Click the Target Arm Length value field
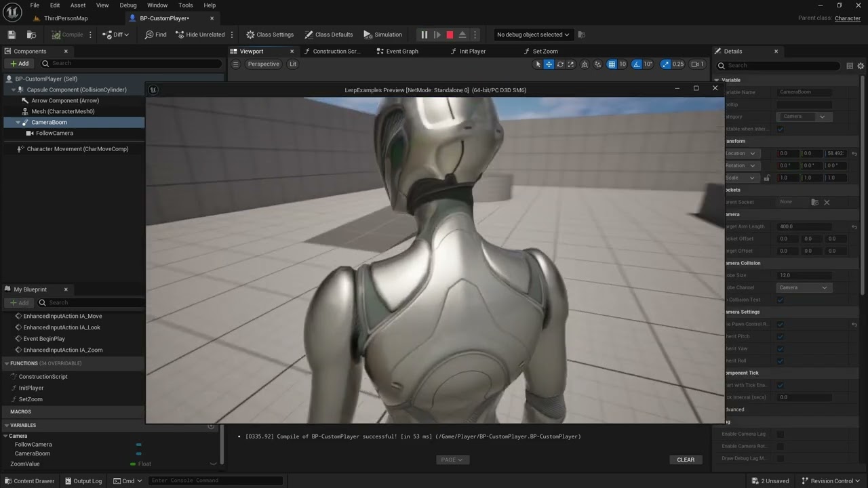This screenshot has height=488, width=868. point(804,226)
